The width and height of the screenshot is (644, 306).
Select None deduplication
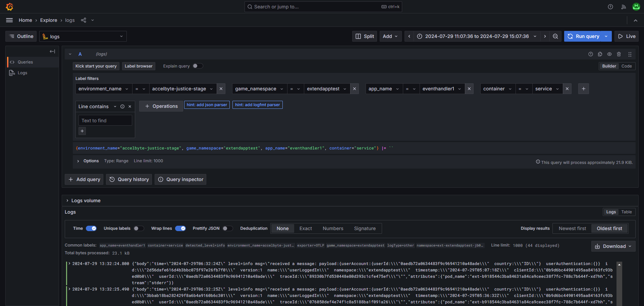pos(283,228)
